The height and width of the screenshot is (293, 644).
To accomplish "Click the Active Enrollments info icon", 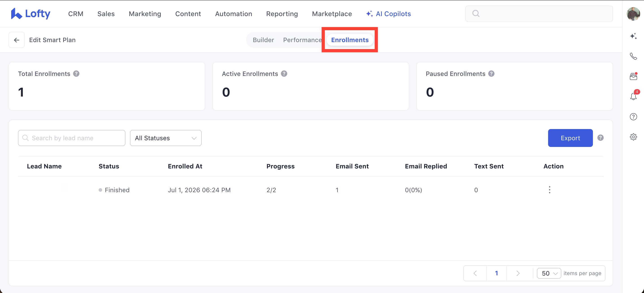I will 284,74.
